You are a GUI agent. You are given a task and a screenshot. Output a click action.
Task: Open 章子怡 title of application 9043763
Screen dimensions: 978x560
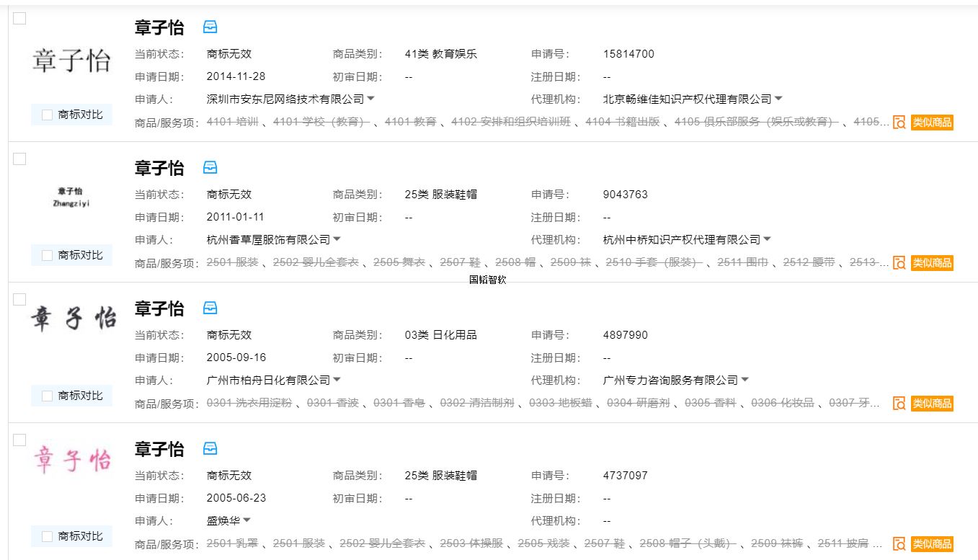(159, 168)
